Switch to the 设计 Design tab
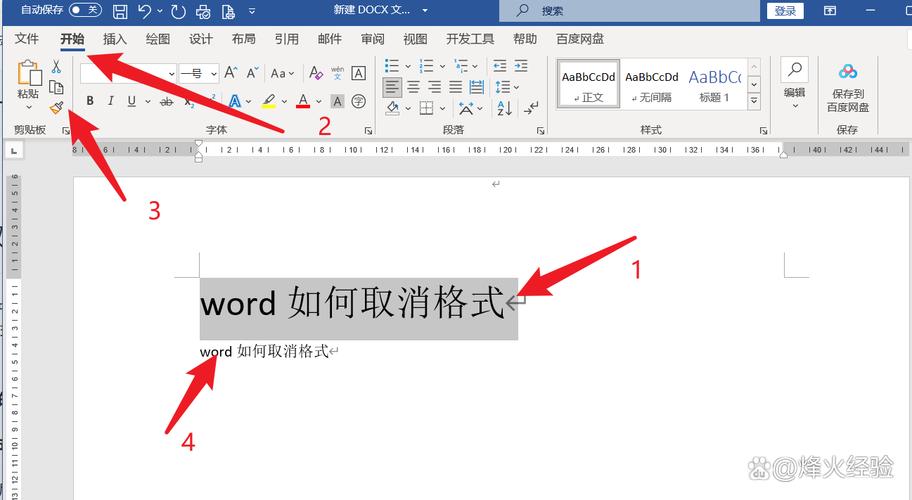This screenshot has height=500, width=912. click(201, 39)
